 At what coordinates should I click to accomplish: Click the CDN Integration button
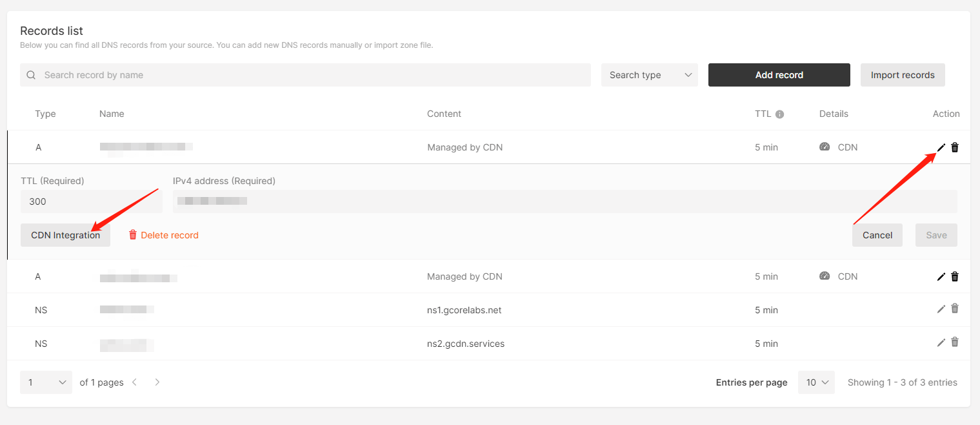pos(65,235)
